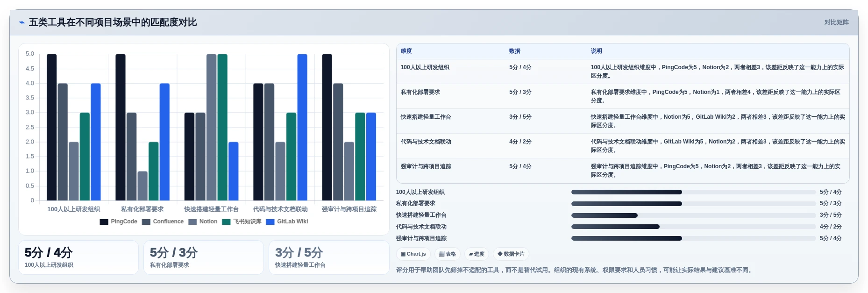Click the Chart.js chip
Viewport: 868px width, 293px height.
pos(413,254)
